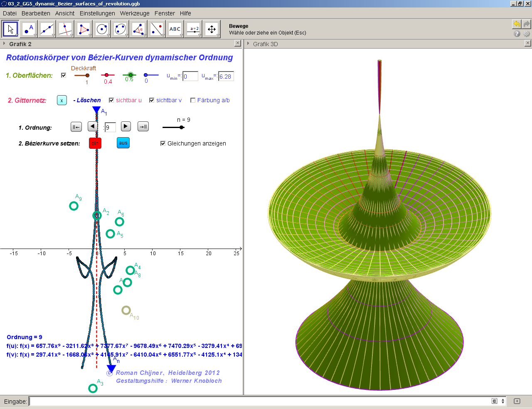Screen dimensions: 532x409
Task: Click the blue 'aus' button
Action: click(x=123, y=143)
